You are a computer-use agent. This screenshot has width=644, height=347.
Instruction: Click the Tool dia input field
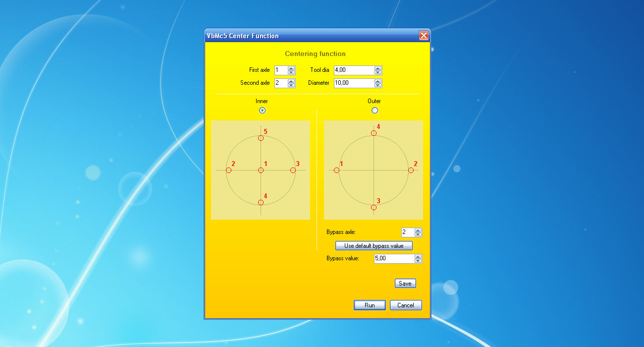pos(354,70)
